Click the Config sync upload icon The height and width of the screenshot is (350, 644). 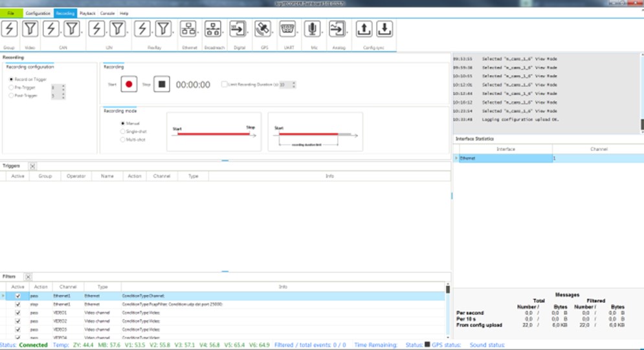tap(364, 29)
